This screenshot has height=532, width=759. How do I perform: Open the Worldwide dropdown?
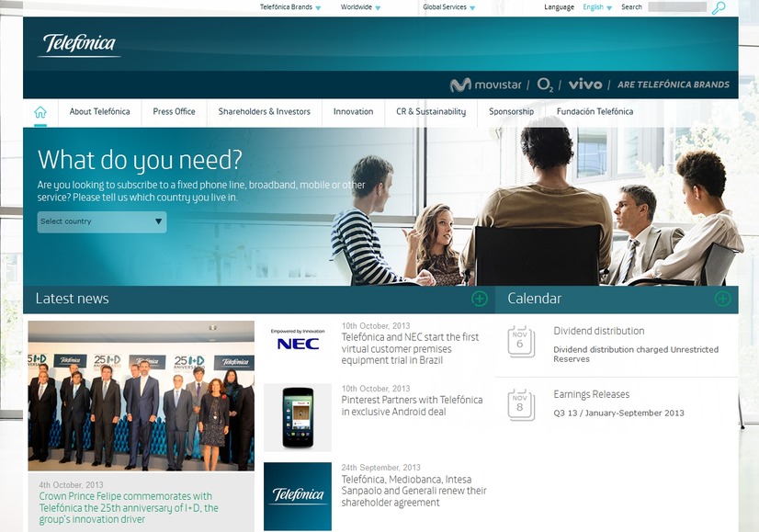[x=360, y=7]
